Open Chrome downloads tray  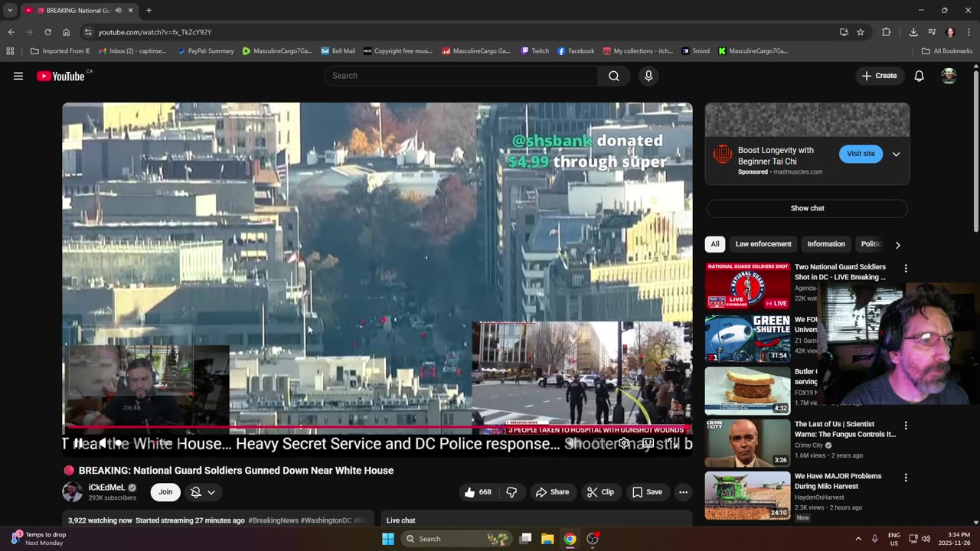[913, 32]
